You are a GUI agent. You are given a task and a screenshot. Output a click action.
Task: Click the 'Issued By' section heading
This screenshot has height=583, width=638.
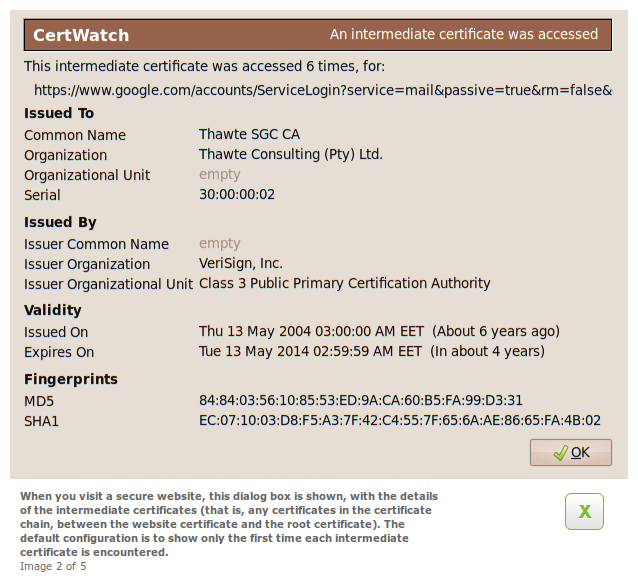point(60,222)
